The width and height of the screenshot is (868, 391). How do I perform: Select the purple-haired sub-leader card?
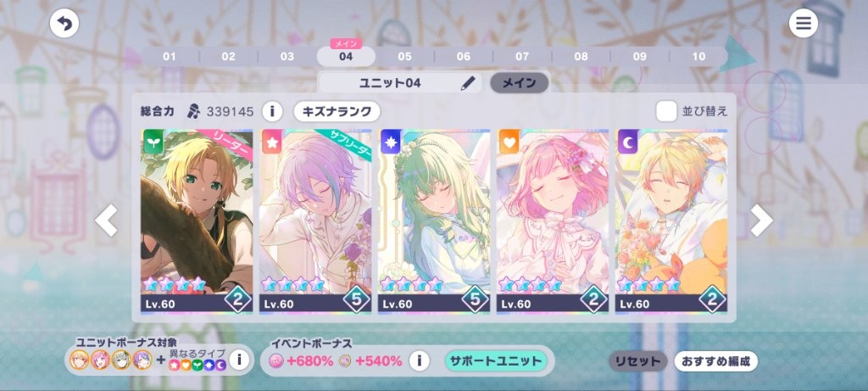tap(315, 221)
